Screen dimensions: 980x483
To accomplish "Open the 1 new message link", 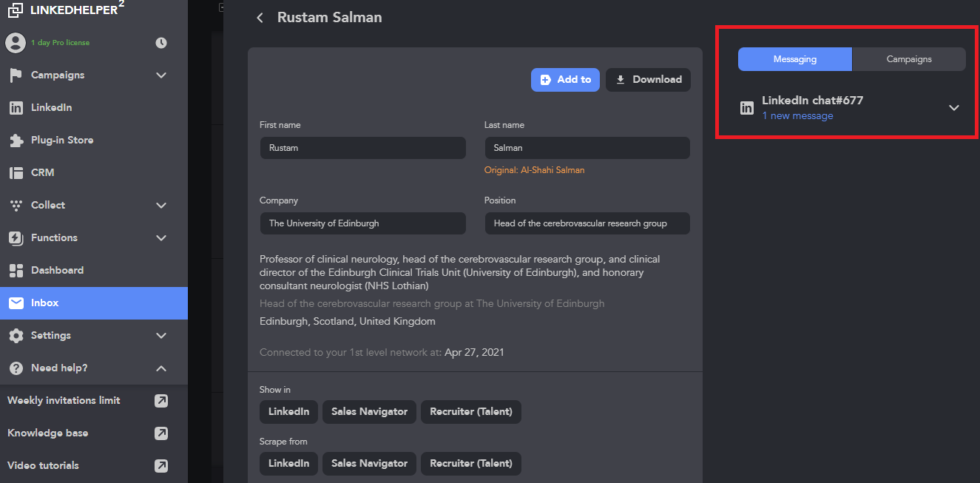I will (797, 116).
